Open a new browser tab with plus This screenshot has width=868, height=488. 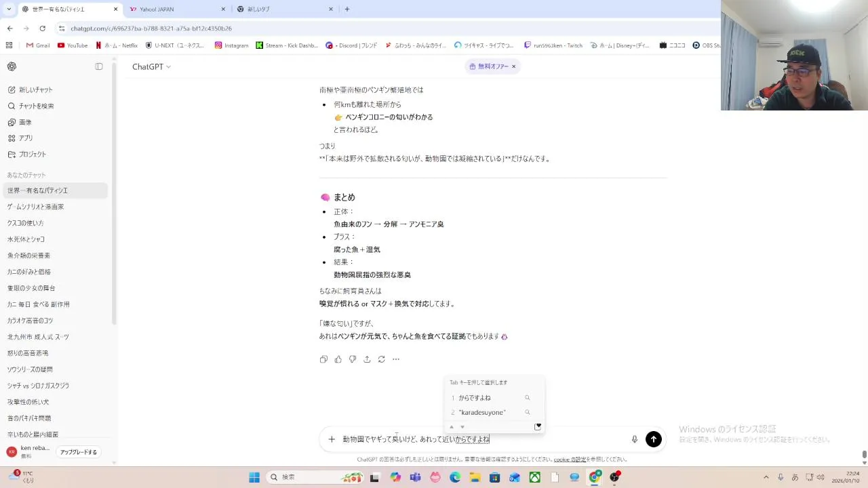pyautogui.click(x=347, y=9)
